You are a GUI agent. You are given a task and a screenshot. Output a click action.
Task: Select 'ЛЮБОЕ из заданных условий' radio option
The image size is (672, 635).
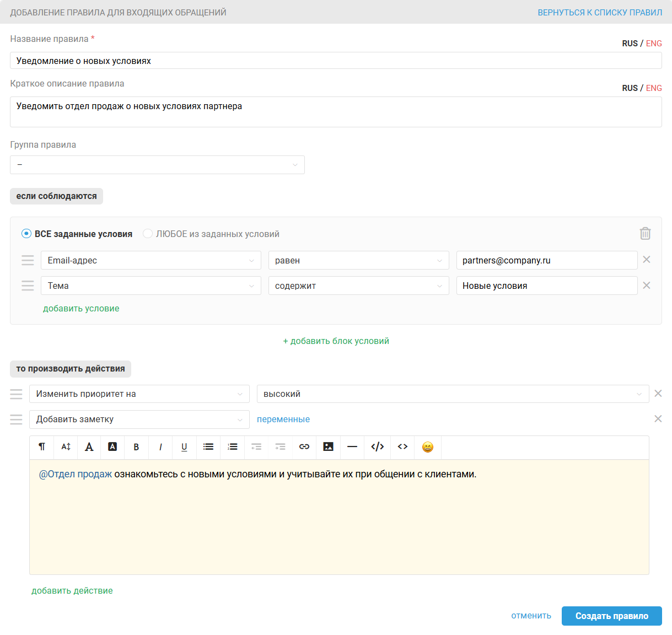(148, 234)
